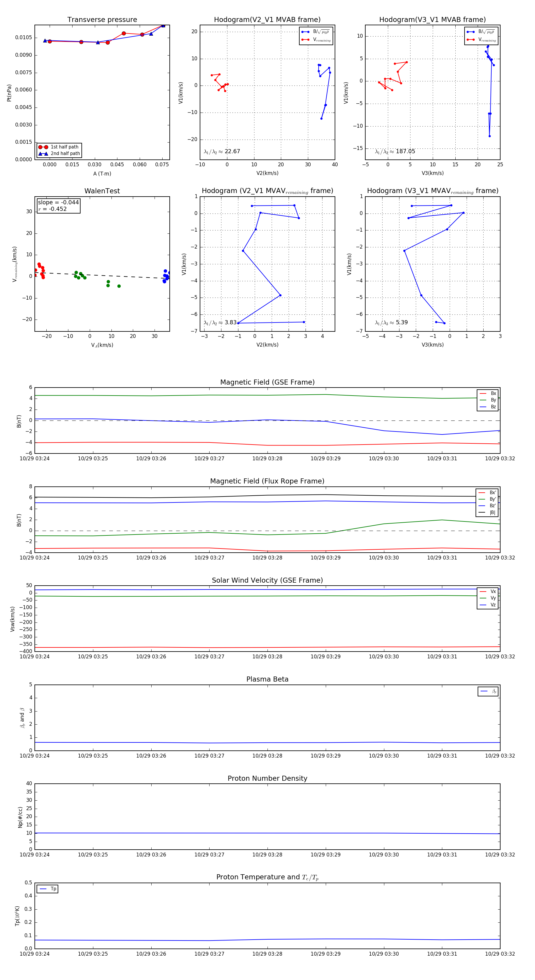535x980 pixels.
Task: Click the 'V_A(km/s)' x-axis label of WalenTest
Action: [102, 345]
